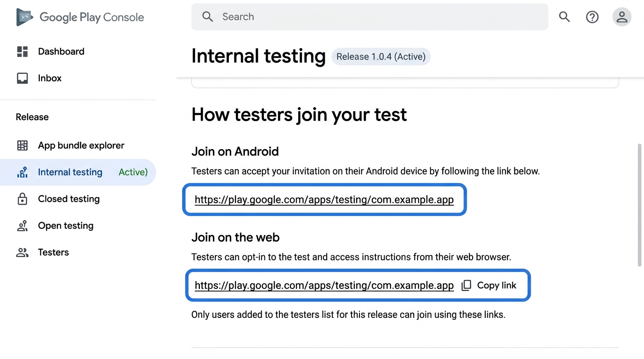Open the user account avatar
The image size is (644, 359).
pos(622,17)
